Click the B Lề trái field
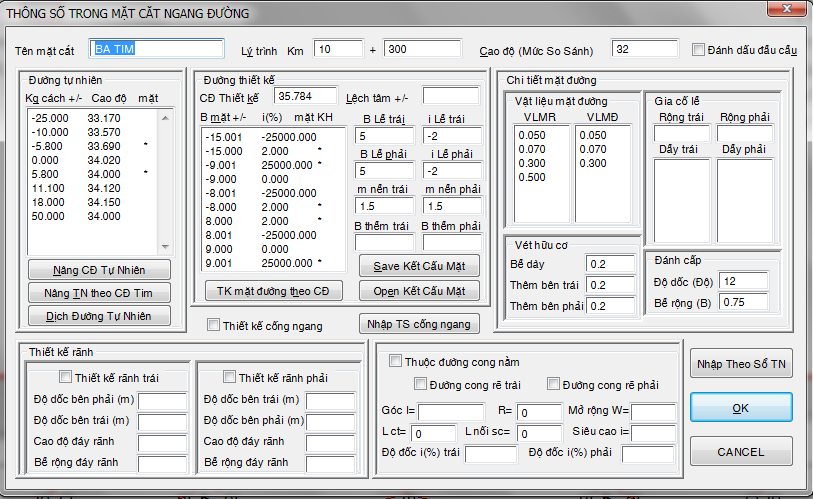This screenshot has width=813, height=499. tap(384, 136)
